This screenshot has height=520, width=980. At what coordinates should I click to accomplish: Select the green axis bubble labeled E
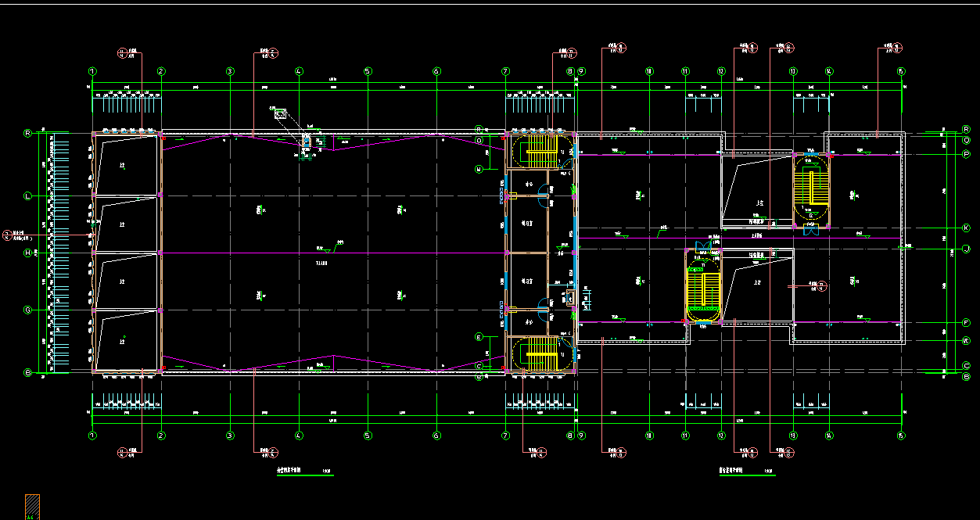[479, 336]
